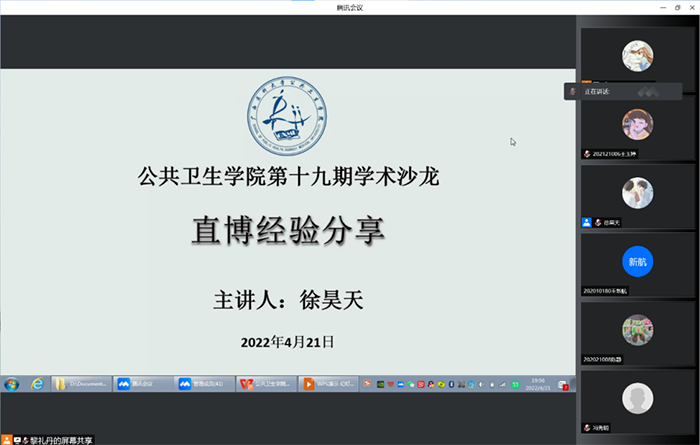Screen dimensions: 700x445
Task: Select 徐昊天 participant video tile
Action: coord(637,193)
